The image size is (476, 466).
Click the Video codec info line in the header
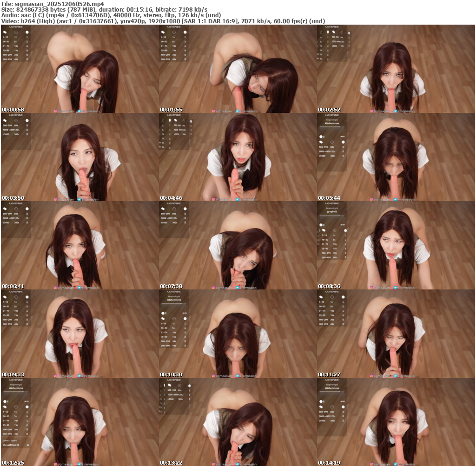(163, 21)
